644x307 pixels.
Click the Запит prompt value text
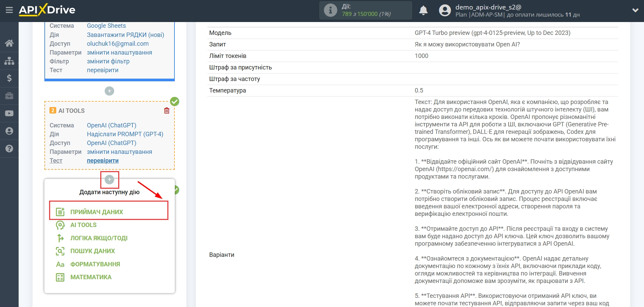tap(467, 44)
